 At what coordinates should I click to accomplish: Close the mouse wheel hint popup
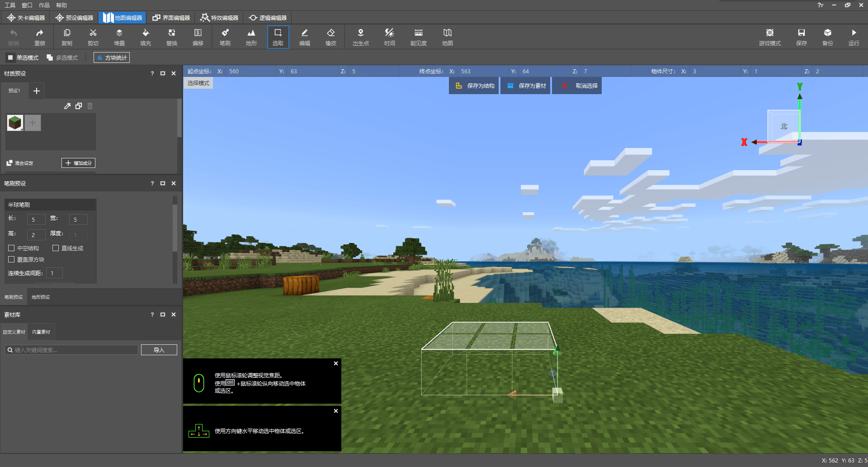336,363
